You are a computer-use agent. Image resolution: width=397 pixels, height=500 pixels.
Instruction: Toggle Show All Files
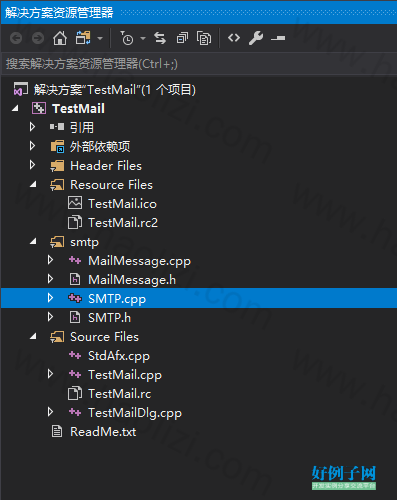[x=204, y=38]
